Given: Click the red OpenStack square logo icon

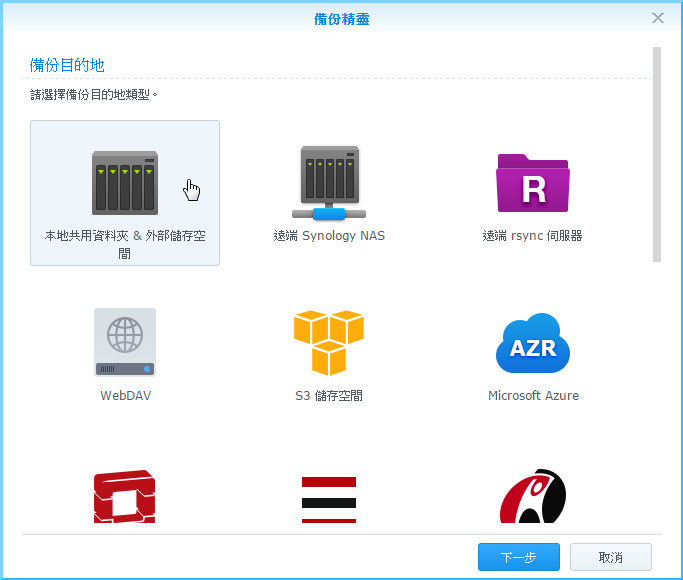Looking at the screenshot, I should [125, 498].
